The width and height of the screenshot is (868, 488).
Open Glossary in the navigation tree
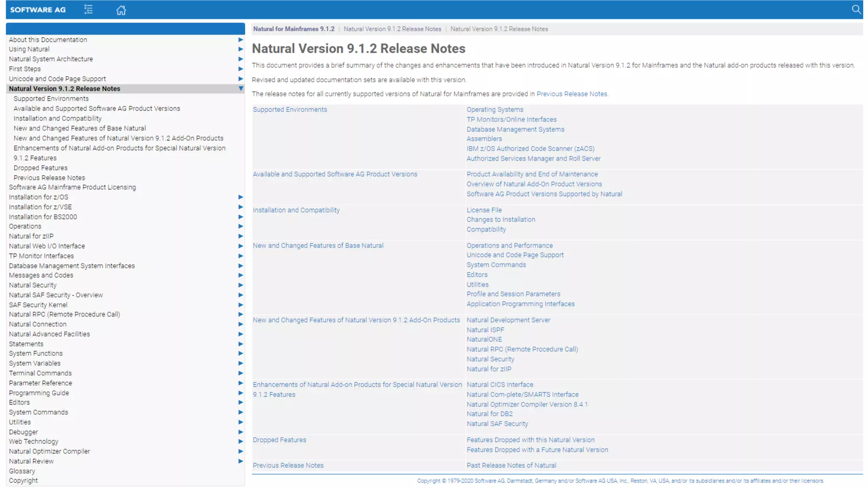(22, 471)
